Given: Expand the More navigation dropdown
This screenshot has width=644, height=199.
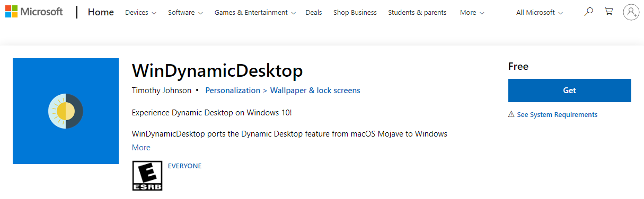Looking at the screenshot, I should pos(472,13).
